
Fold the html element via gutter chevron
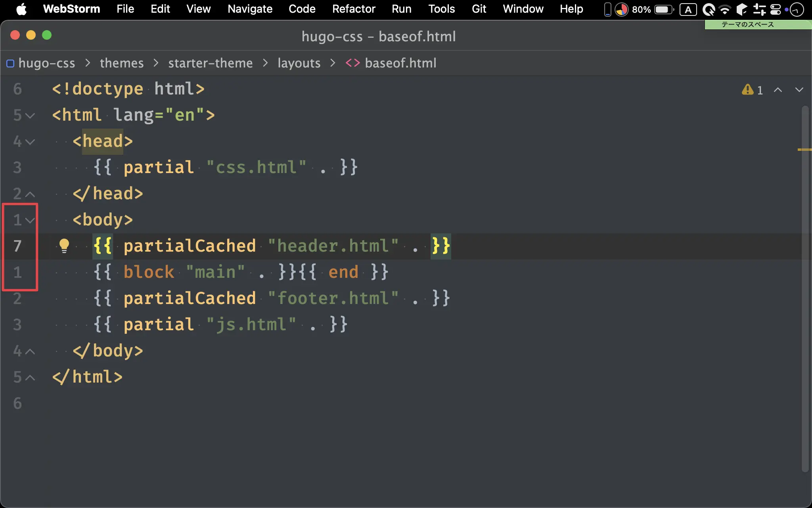(30, 115)
